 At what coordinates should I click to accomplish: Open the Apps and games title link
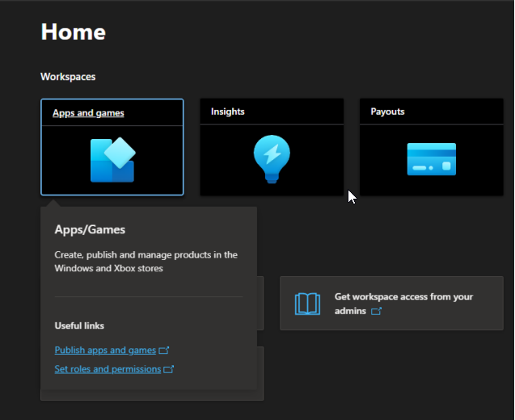pyautogui.click(x=88, y=113)
